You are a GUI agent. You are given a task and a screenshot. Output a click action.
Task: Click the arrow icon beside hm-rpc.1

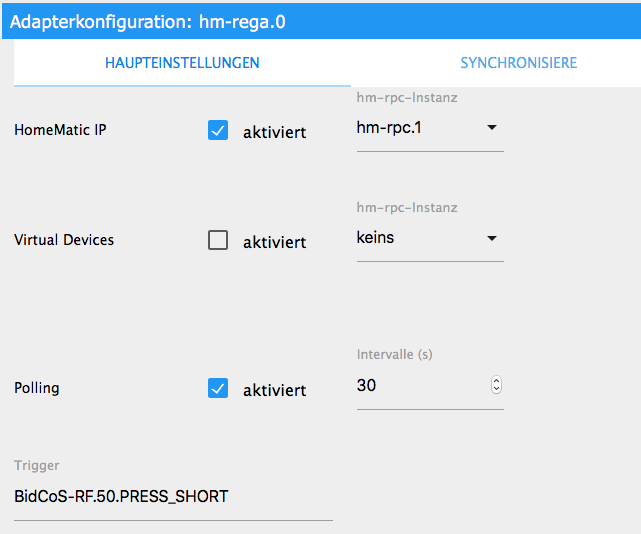(x=491, y=128)
